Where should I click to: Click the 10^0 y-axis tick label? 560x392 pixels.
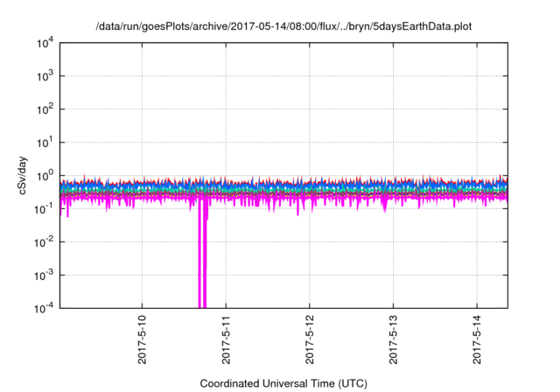(x=45, y=176)
